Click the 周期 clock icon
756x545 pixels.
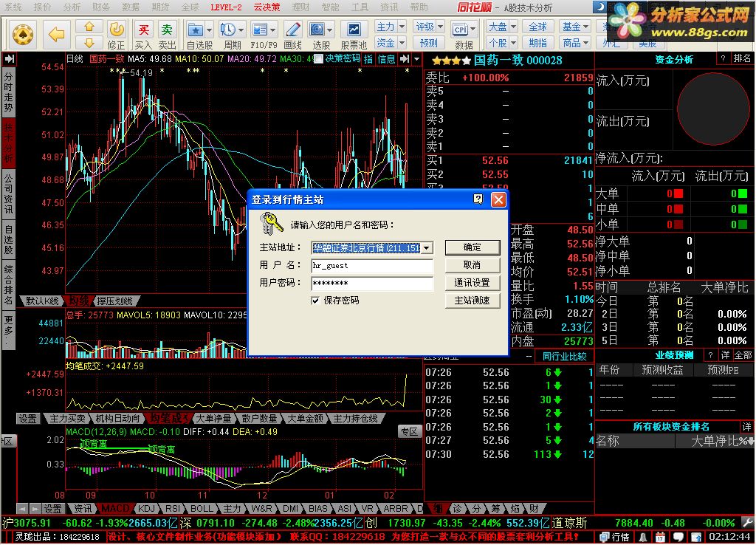click(227, 30)
